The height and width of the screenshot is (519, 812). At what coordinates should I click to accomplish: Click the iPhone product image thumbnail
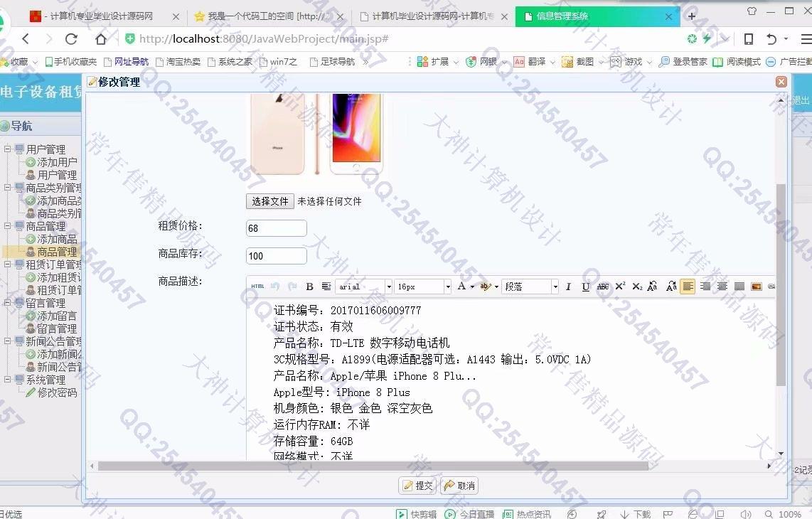pyautogui.click(x=317, y=134)
